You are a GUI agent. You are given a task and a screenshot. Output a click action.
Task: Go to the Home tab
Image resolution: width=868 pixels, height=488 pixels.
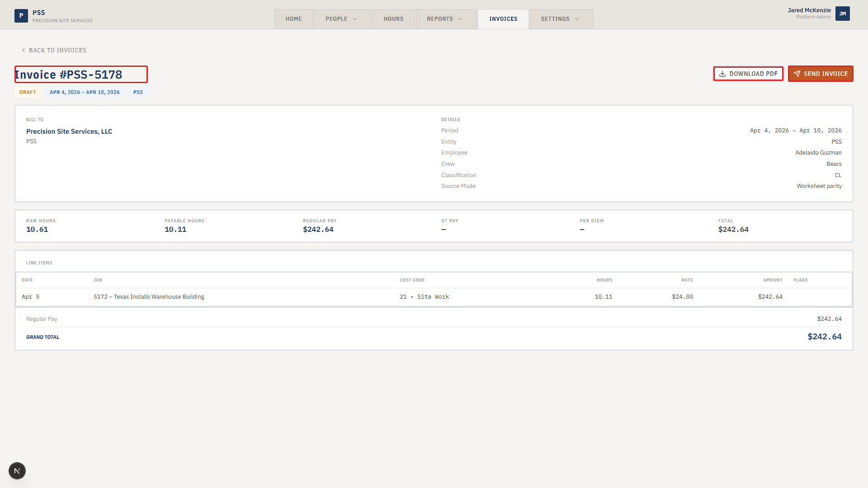(294, 19)
